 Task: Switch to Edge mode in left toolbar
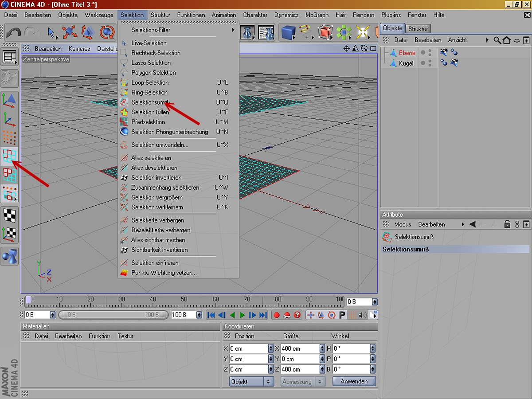[x=9, y=156]
